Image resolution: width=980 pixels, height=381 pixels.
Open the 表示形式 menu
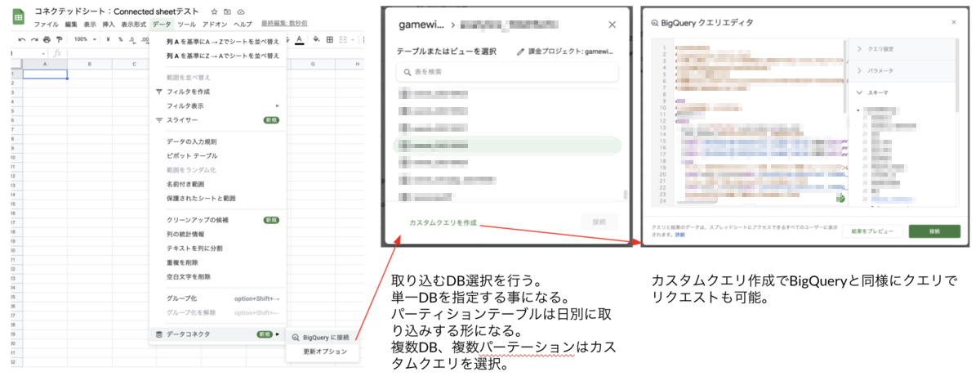point(134,25)
